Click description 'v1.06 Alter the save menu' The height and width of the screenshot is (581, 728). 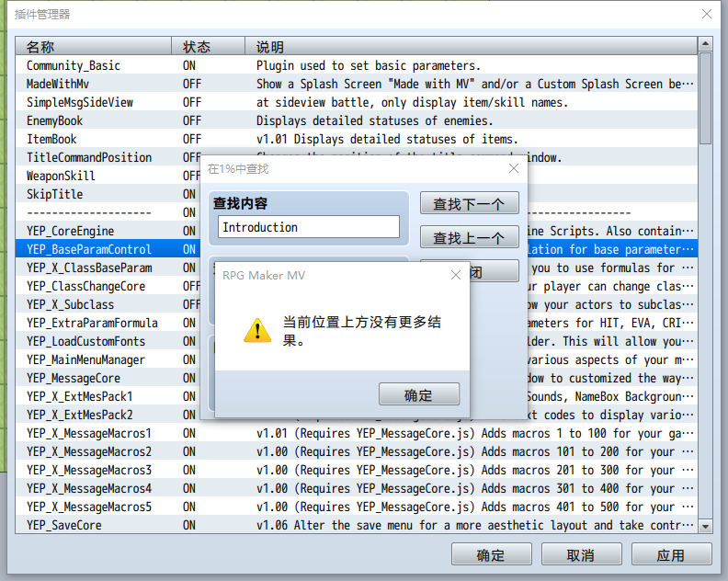475,525
